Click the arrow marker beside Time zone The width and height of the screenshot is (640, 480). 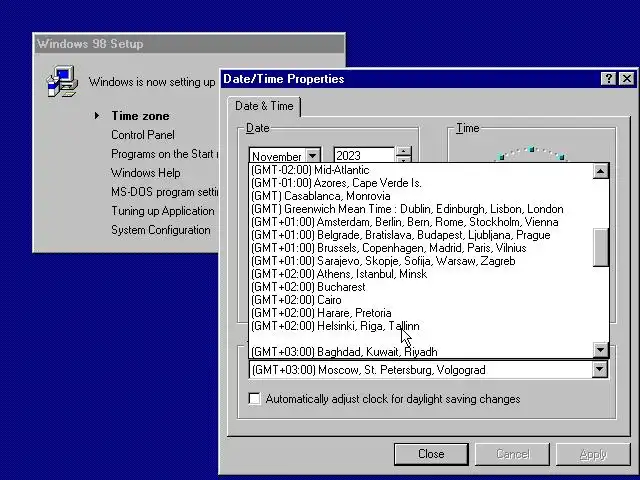(97, 116)
